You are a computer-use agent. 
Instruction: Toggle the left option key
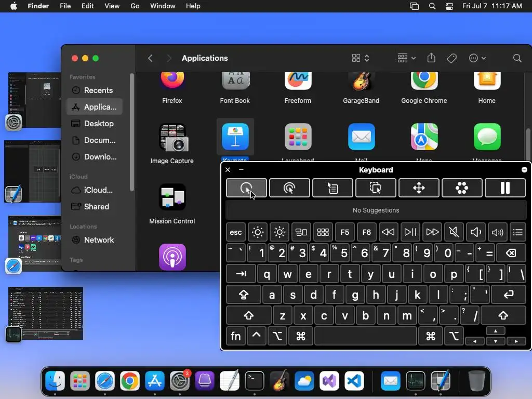pyautogui.click(x=277, y=336)
